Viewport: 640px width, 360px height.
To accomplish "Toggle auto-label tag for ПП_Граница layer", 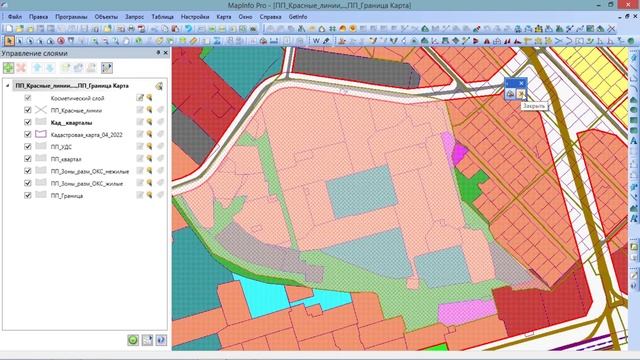I will [x=160, y=196].
